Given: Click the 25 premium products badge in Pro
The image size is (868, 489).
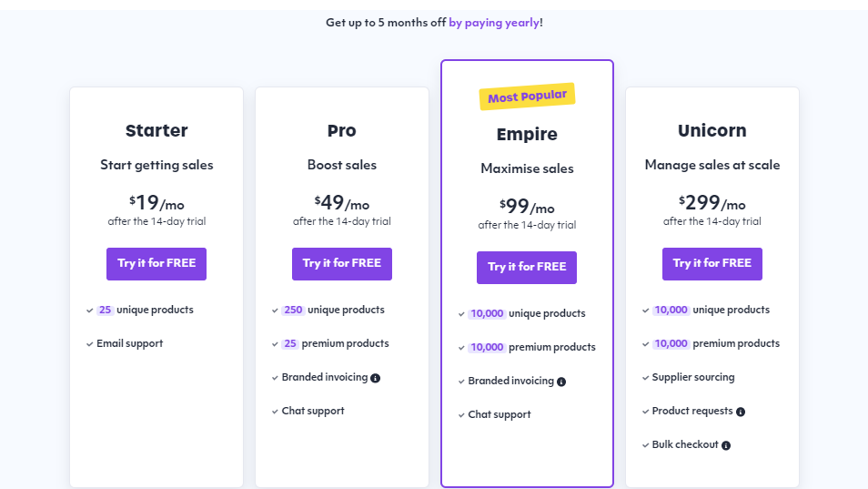Looking at the screenshot, I should click(290, 344).
